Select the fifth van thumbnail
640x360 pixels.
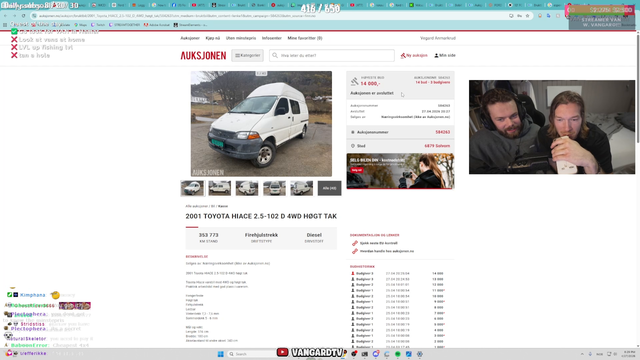302,188
